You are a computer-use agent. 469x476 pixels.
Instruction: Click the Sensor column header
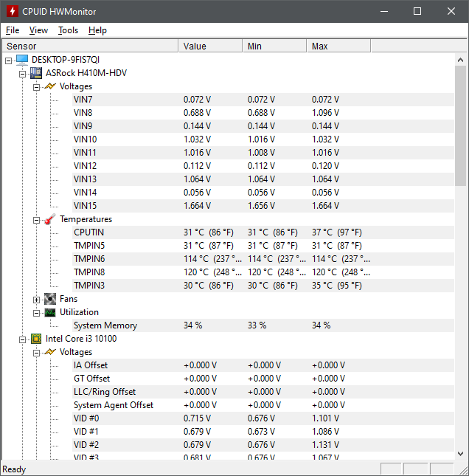tap(90, 46)
